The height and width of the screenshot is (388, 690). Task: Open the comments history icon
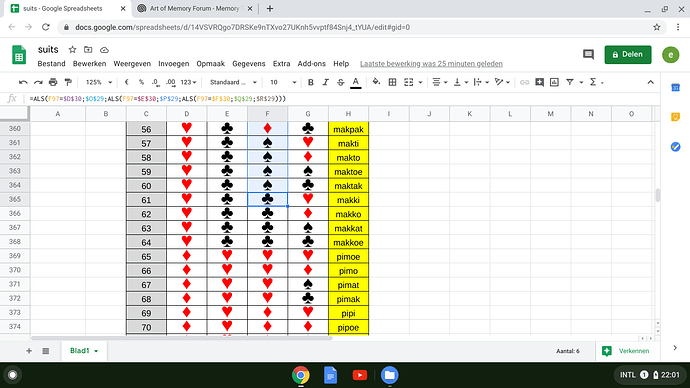pos(588,55)
